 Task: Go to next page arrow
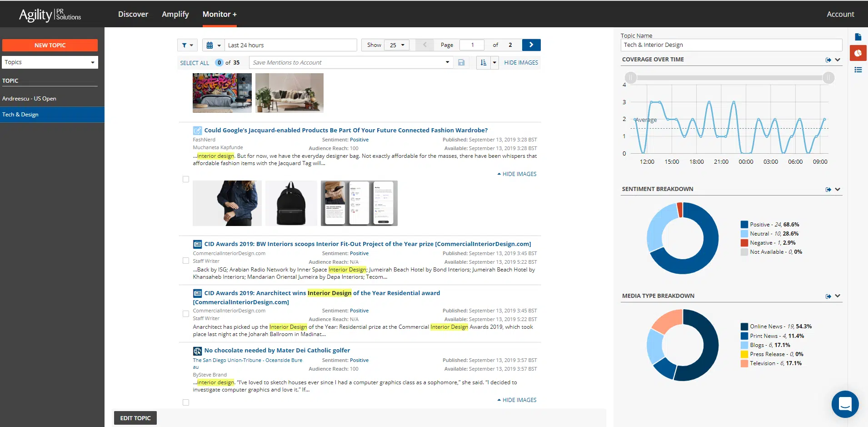pos(531,45)
